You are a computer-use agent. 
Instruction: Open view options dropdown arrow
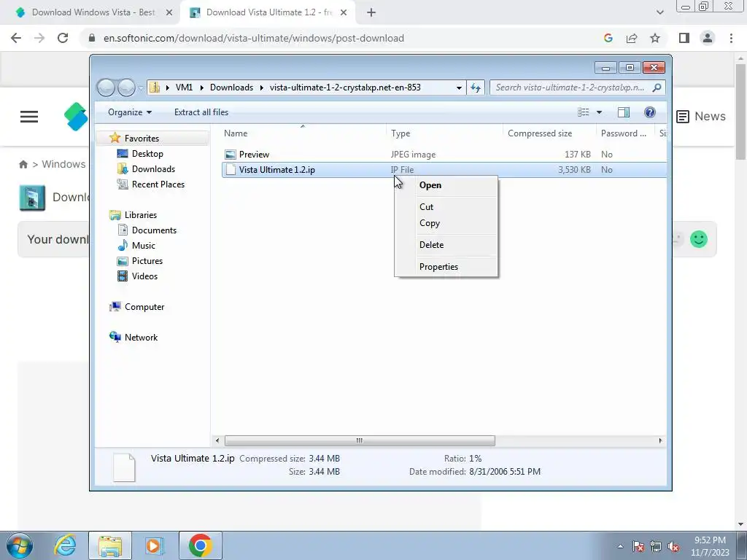pos(600,112)
